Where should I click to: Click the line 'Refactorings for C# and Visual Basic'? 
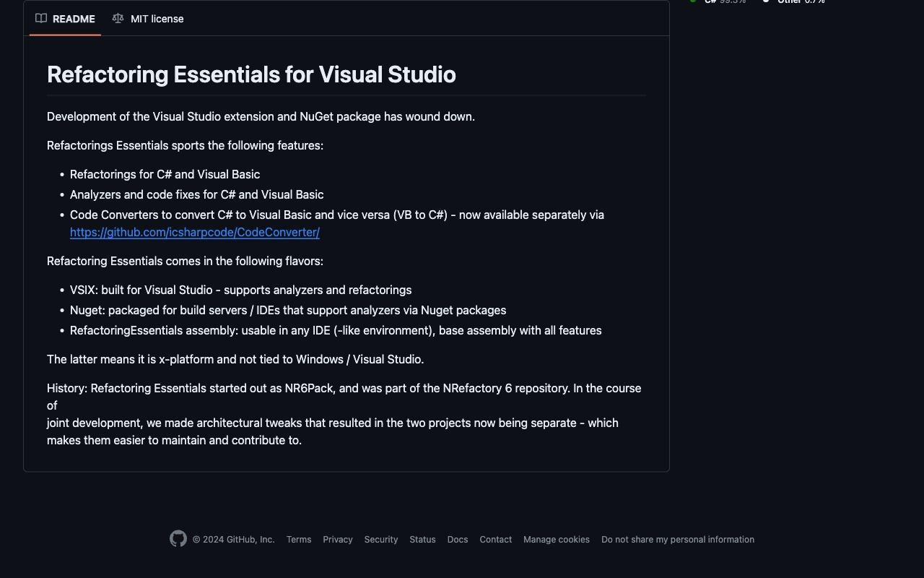pos(165,174)
